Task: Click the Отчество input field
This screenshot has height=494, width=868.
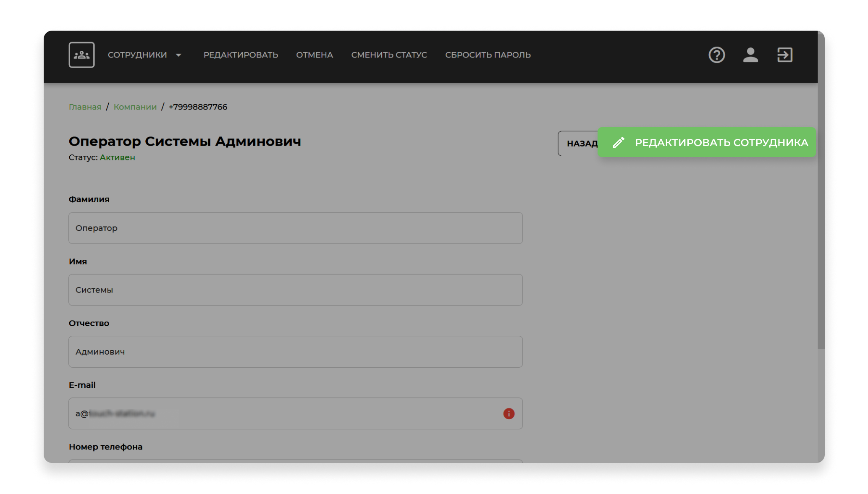Action: (x=296, y=352)
